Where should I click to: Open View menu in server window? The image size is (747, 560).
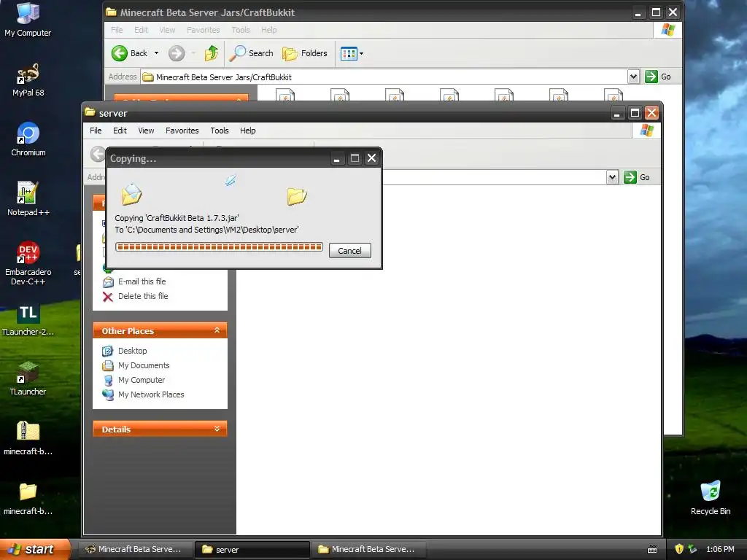146,131
